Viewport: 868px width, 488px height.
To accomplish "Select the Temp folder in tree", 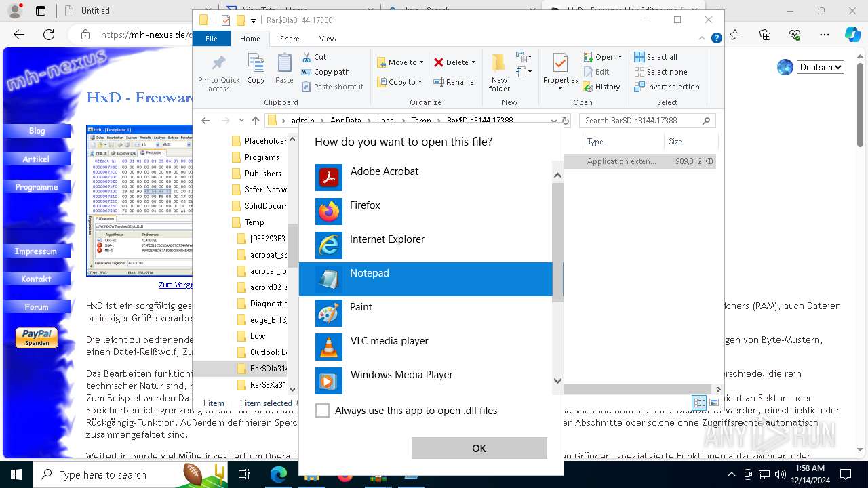I will coord(254,222).
